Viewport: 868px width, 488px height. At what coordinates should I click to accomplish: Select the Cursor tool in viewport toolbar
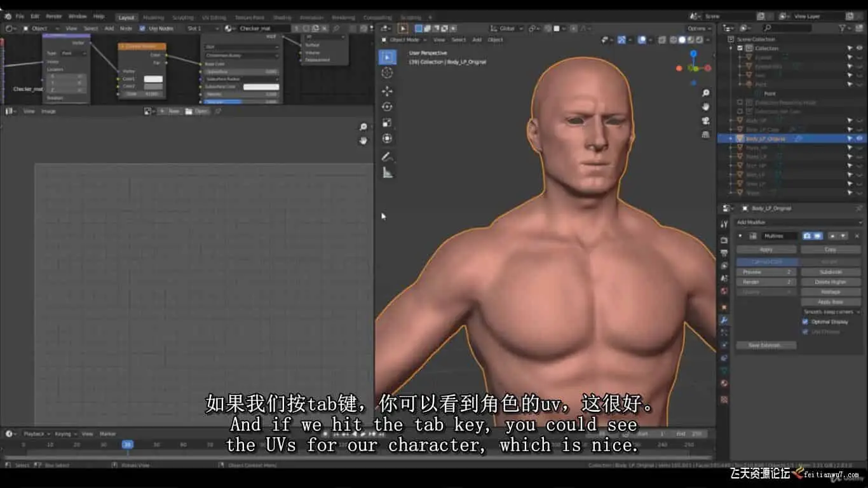coord(387,73)
